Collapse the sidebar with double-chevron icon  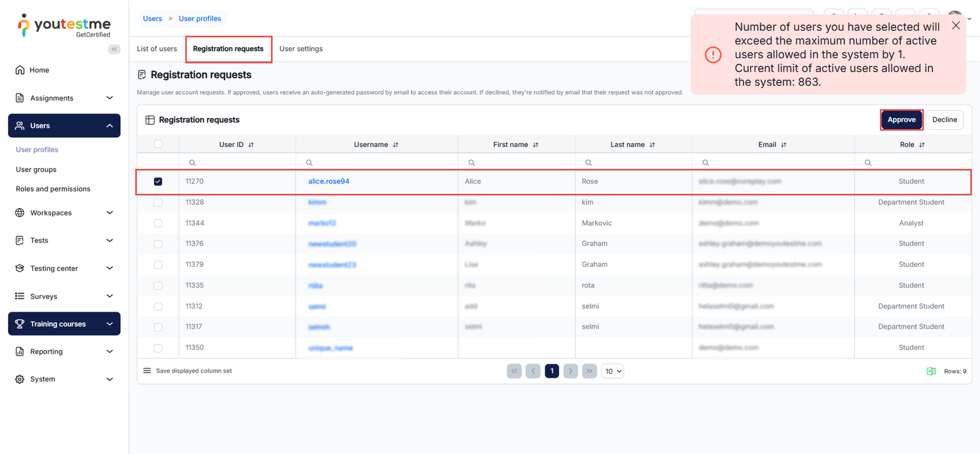[x=114, y=49]
